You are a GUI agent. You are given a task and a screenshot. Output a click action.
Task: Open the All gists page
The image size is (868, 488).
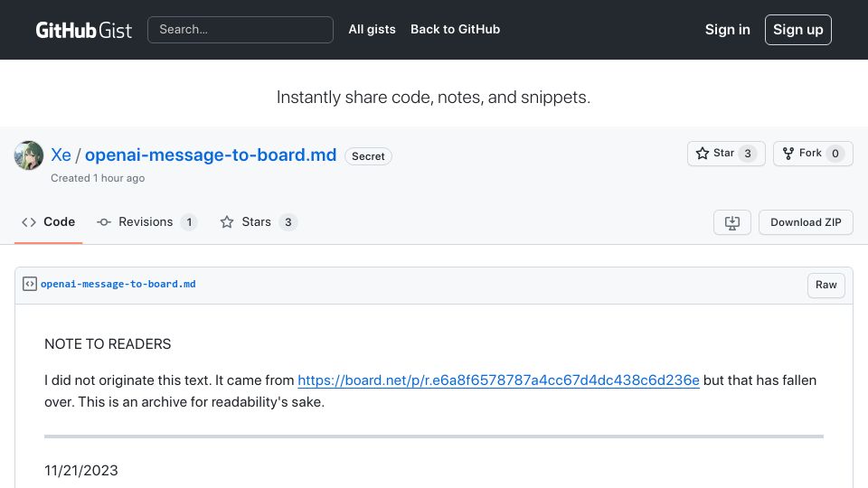tap(372, 29)
